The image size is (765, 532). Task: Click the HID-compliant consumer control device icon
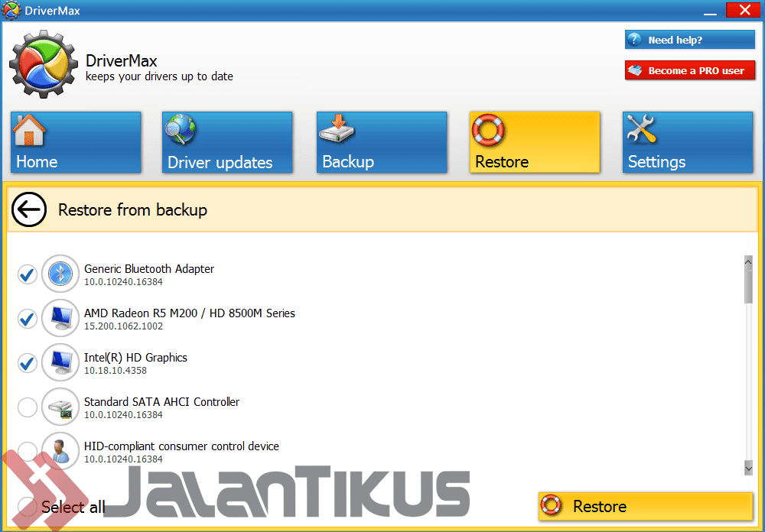pyautogui.click(x=60, y=452)
